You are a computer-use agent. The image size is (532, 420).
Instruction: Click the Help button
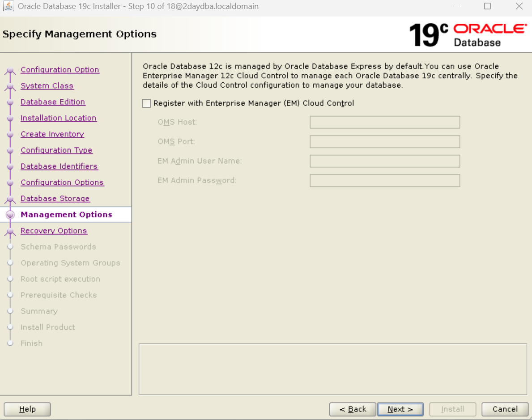27,409
